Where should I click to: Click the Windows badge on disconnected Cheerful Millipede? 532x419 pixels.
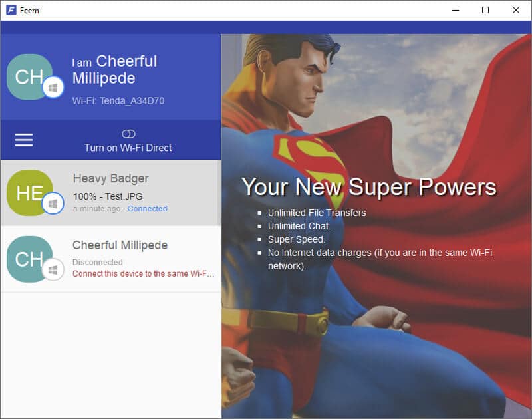click(x=53, y=270)
